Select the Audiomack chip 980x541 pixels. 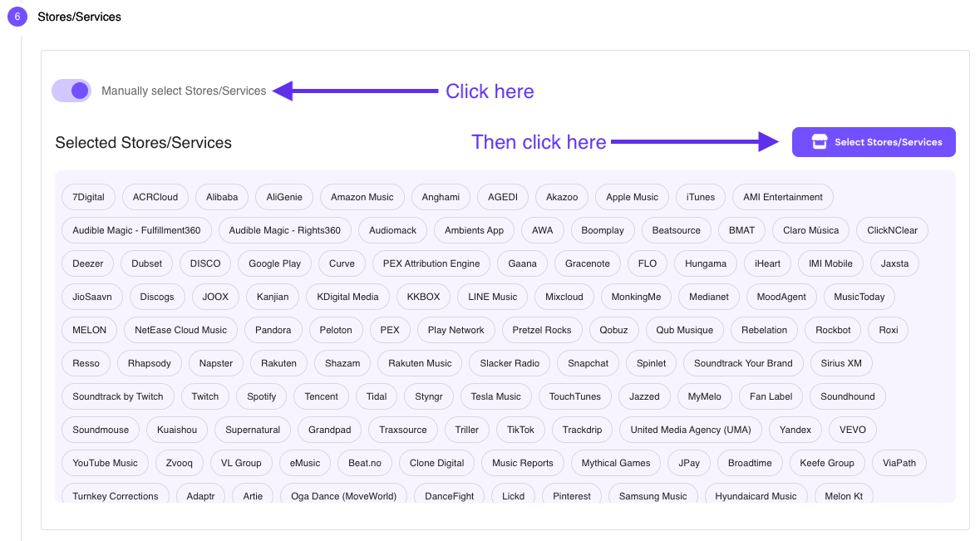point(392,230)
